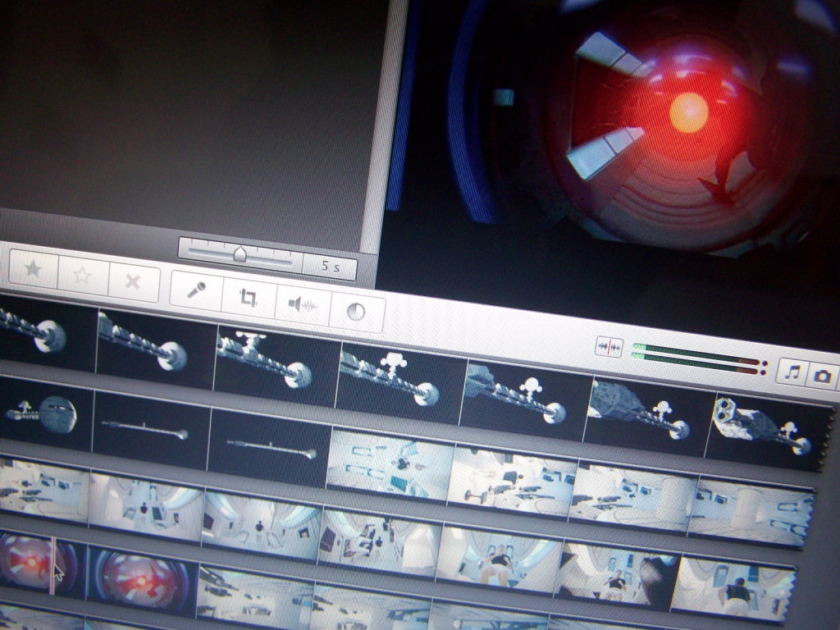Select the second HAL red eye thumbnail
The height and width of the screenshot is (630, 840).
click(141, 580)
